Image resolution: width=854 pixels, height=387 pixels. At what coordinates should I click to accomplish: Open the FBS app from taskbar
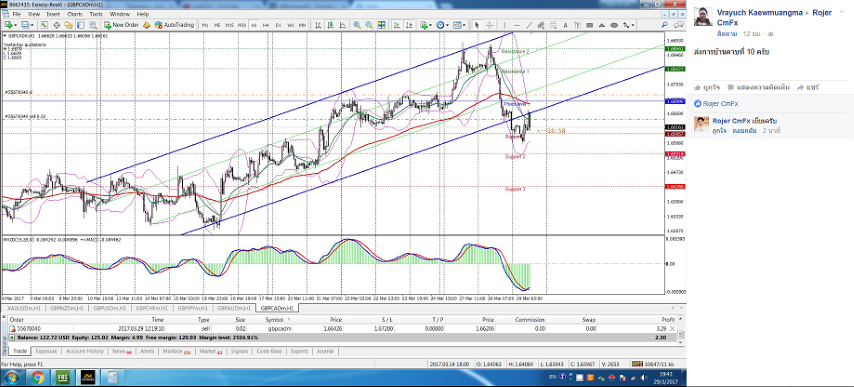63,378
